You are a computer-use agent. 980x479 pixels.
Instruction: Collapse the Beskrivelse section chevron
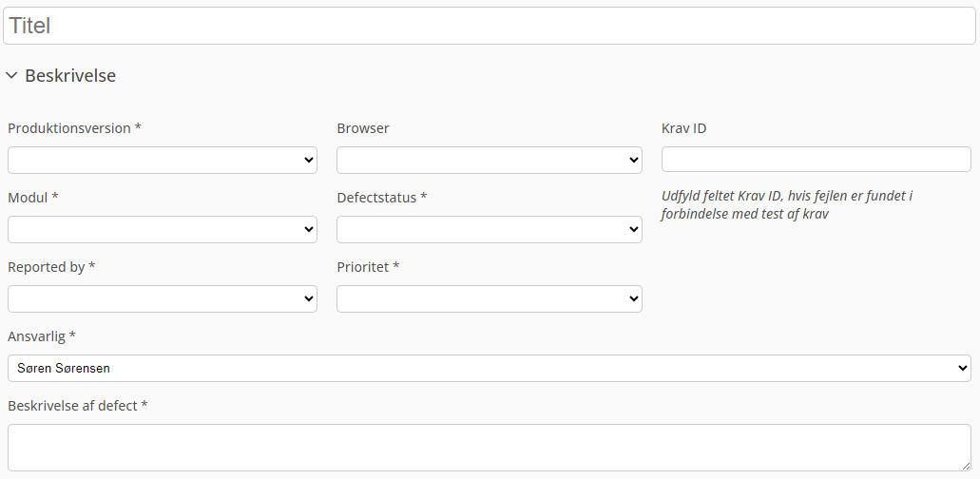pyautogui.click(x=11, y=76)
